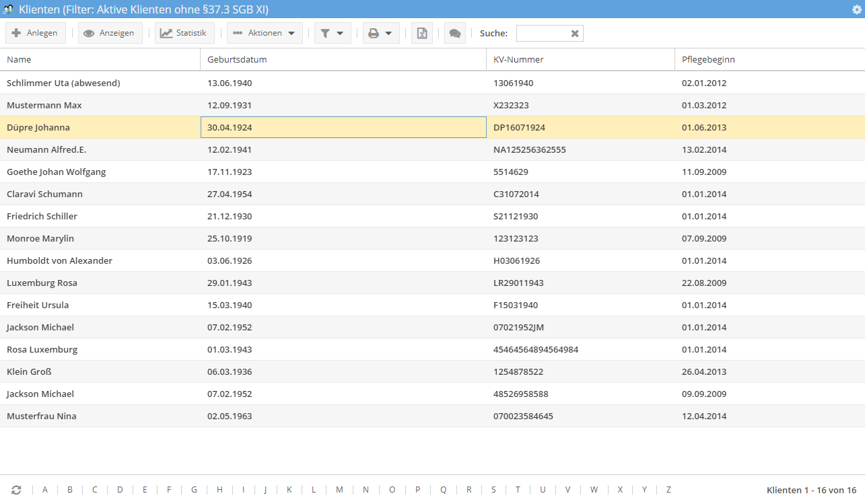Screen dimensions: 865x504
Task: Click the chat speech bubbles icon
Action: 455,33
